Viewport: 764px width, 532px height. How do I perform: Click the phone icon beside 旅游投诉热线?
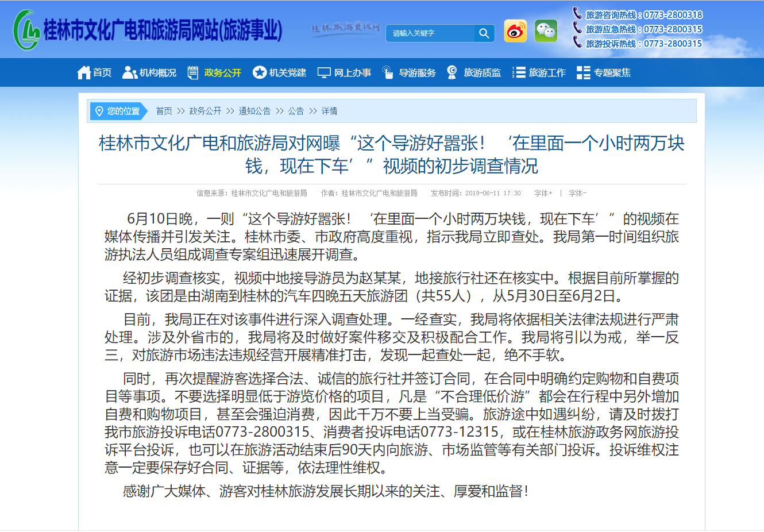pyautogui.click(x=576, y=42)
